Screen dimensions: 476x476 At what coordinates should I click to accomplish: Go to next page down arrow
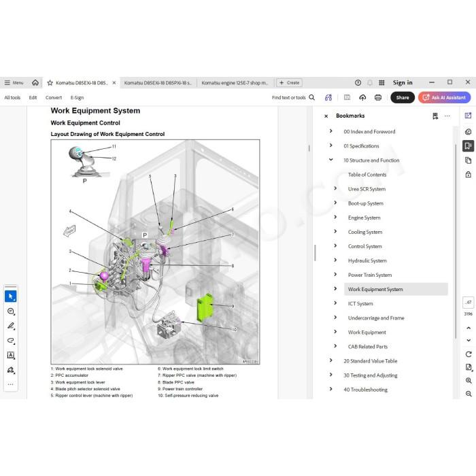click(469, 340)
